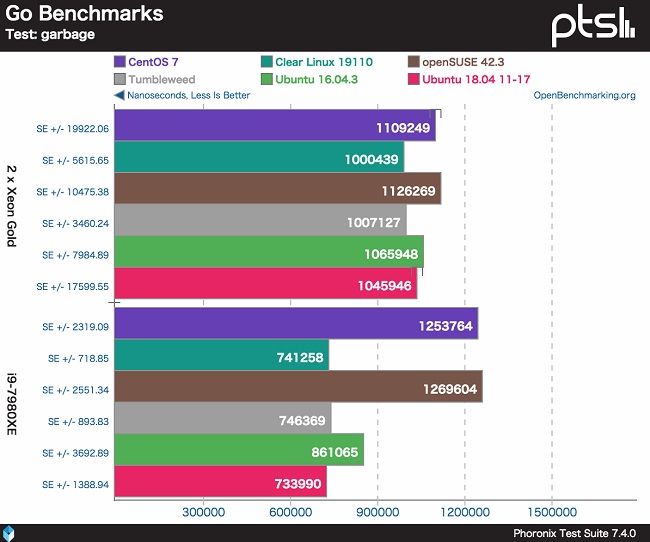The height and width of the screenshot is (542, 650).
Task: Select the brown openSUSE 42.3 legend swatch
Action: click(414, 61)
